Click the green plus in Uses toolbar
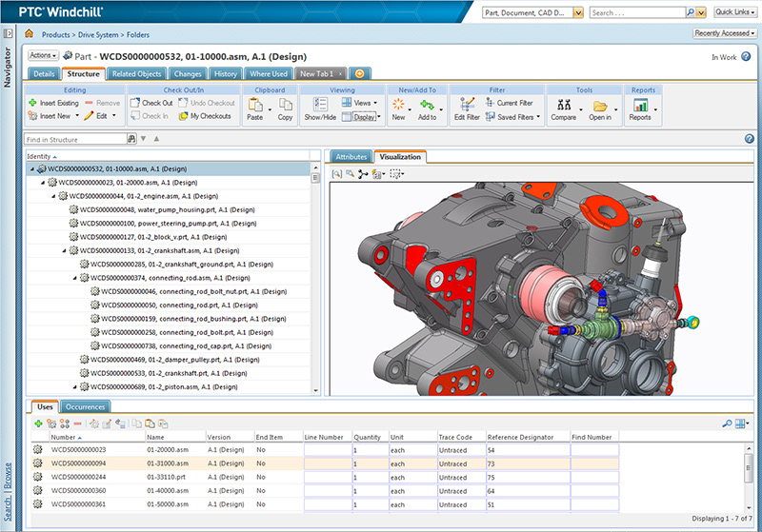 [38, 424]
